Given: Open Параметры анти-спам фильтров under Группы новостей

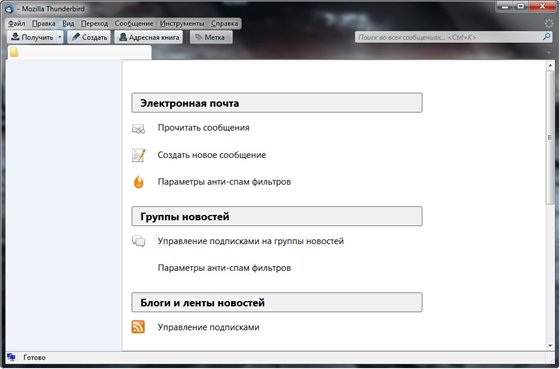Looking at the screenshot, I should pyautogui.click(x=224, y=268).
